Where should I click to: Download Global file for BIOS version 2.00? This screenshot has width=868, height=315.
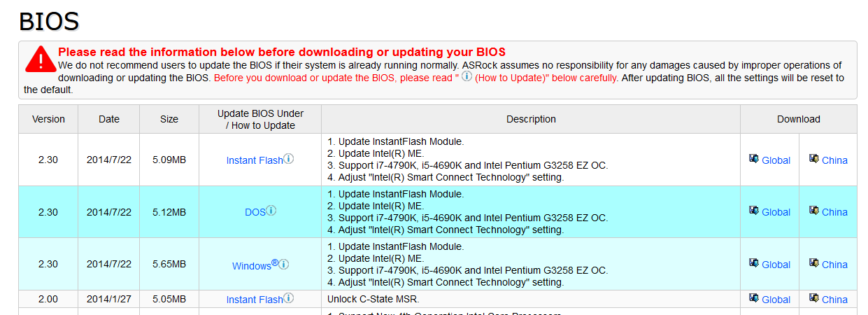pyautogui.click(x=776, y=300)
